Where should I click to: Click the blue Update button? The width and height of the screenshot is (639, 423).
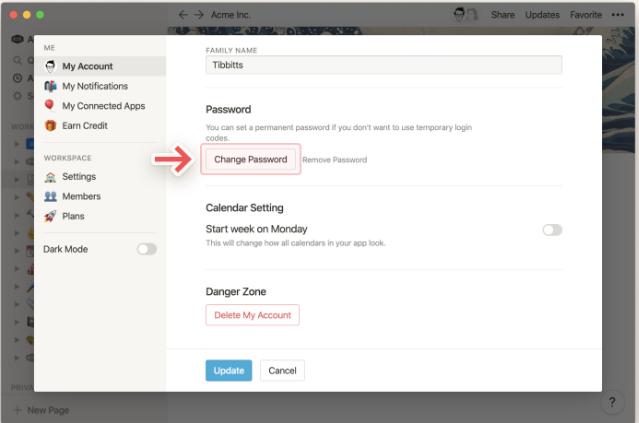pos(229,370)
